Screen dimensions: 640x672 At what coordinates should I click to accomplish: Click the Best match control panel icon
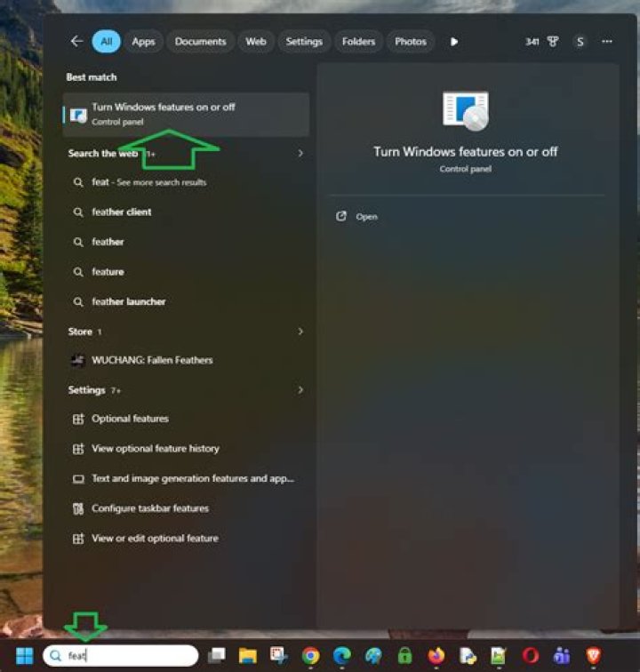click(x=78, y=116)
